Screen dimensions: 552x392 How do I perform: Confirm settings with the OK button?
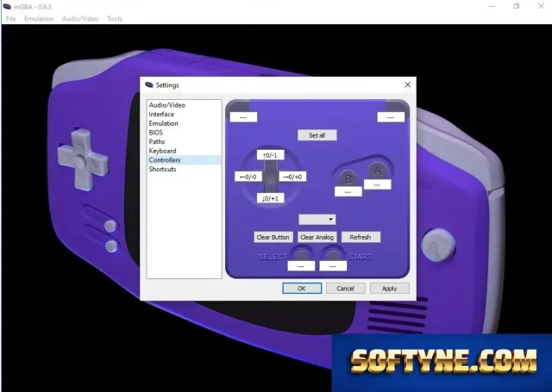302,289
